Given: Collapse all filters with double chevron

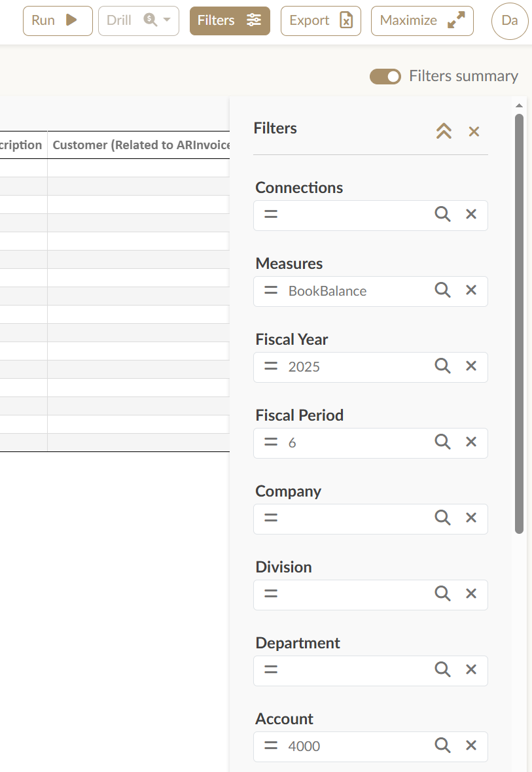Looking at the screenshot, I should pyautogui.click(x=444, y=131).
